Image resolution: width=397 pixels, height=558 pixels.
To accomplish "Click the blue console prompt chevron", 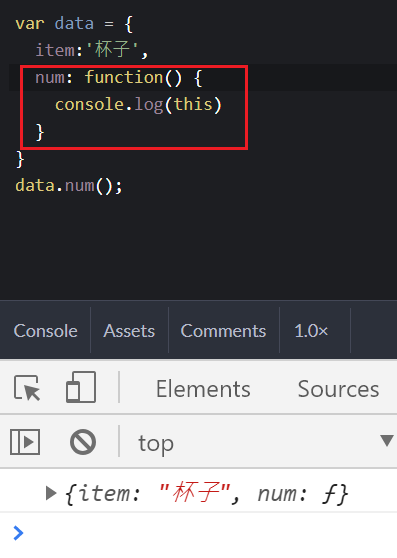I will click(x=18, y=533).
